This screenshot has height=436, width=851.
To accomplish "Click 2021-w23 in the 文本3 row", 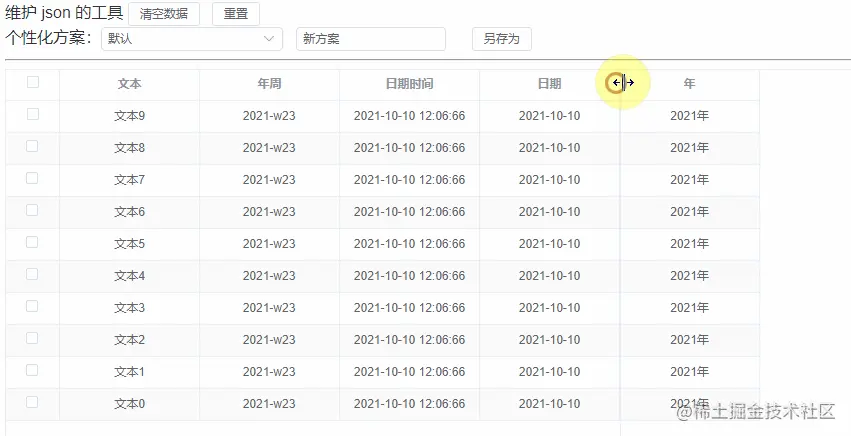I will click(269, 308).
